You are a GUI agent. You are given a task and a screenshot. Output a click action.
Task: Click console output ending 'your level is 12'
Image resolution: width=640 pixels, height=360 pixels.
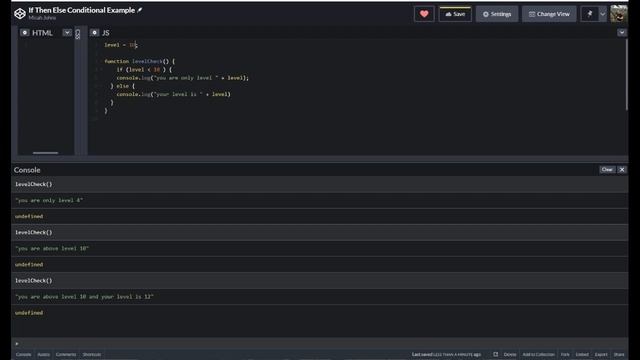coord(84,297)
